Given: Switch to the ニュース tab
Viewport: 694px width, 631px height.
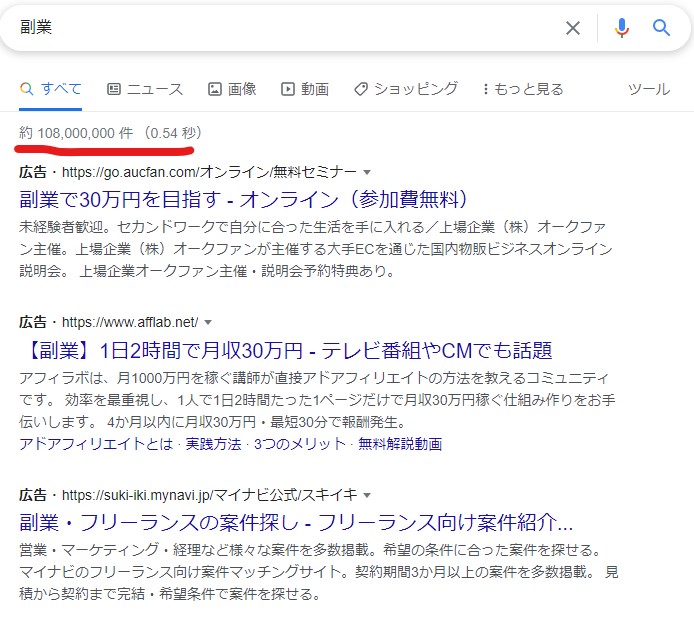Looking at the screenshot, I should point(145,89).
